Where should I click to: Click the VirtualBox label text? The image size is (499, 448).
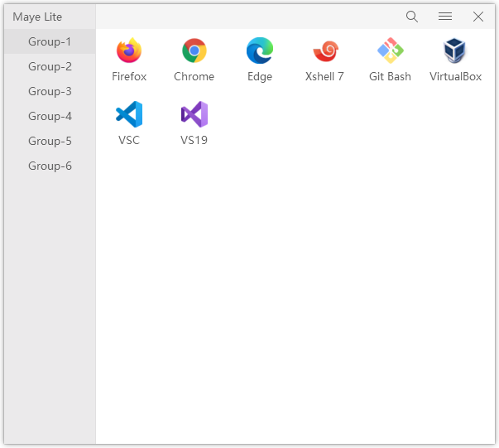point(455,76)
